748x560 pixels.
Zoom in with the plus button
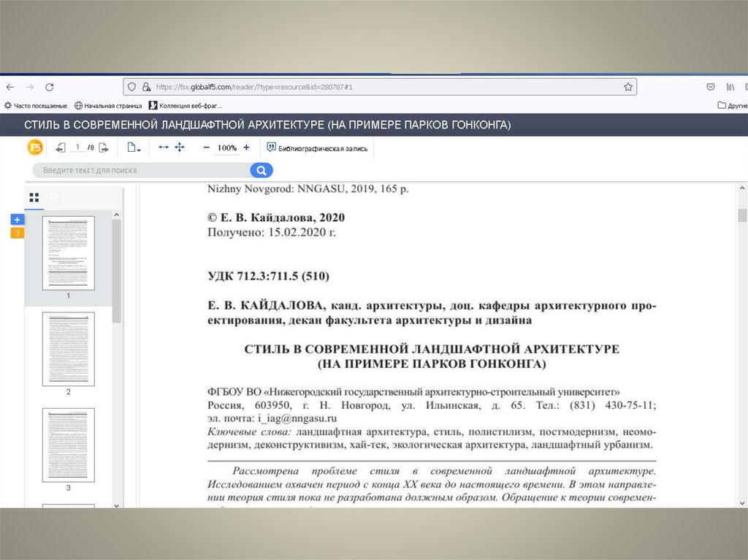pyautogui.click(x=246, y=147)
